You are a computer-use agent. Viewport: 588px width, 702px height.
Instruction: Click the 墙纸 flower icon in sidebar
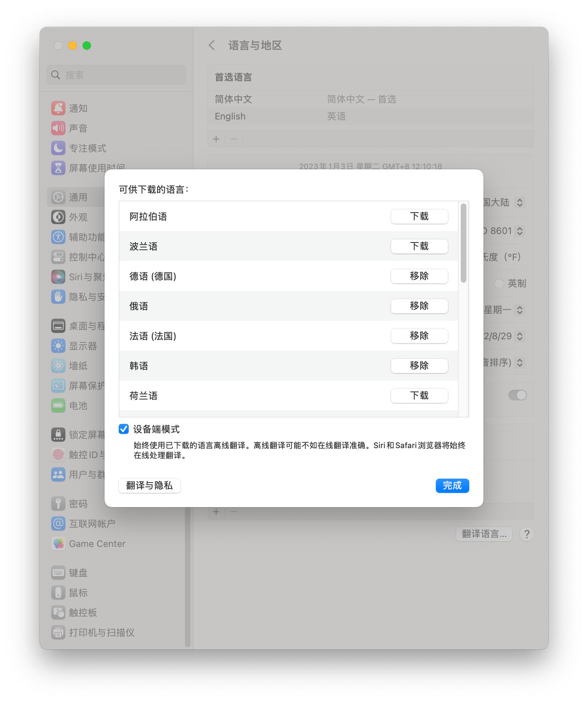tap(58, 366)
